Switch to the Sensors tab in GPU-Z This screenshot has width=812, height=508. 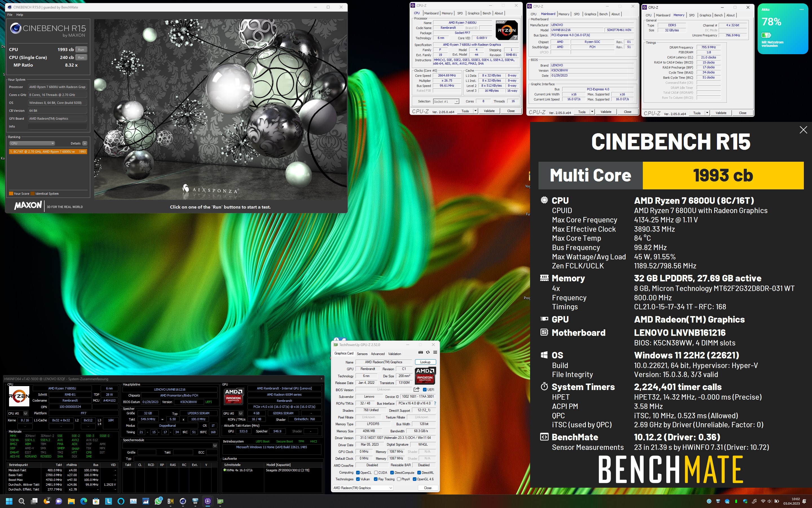coord(362,354)
